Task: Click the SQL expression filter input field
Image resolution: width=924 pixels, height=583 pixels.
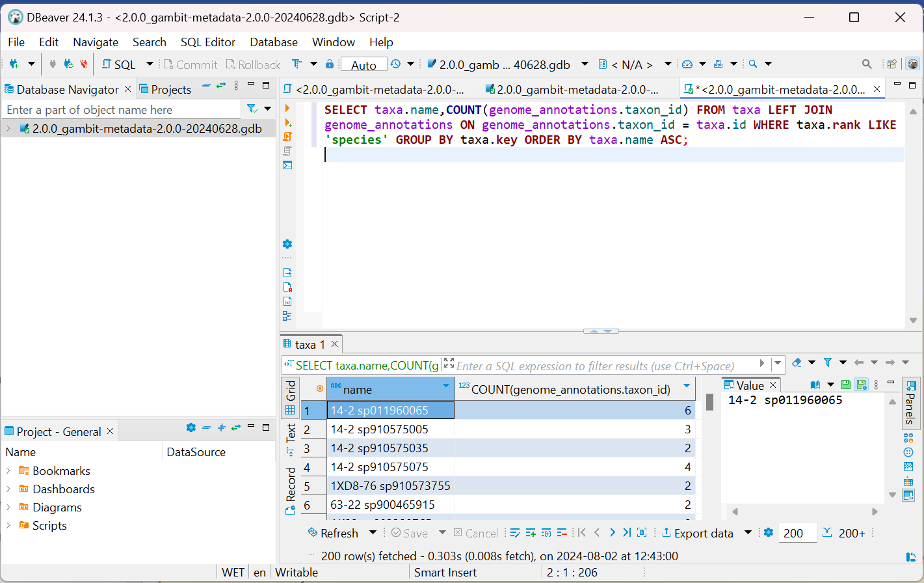Action: [595, 366]
